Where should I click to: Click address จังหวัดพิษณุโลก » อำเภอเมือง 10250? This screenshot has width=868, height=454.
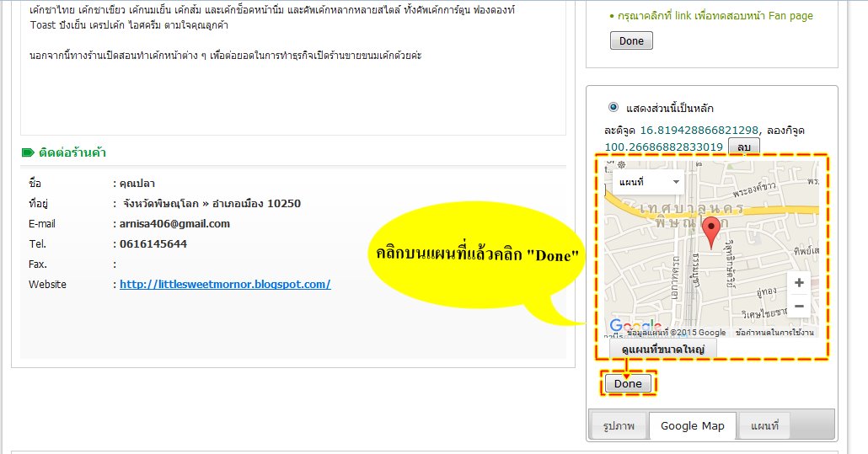212,203
